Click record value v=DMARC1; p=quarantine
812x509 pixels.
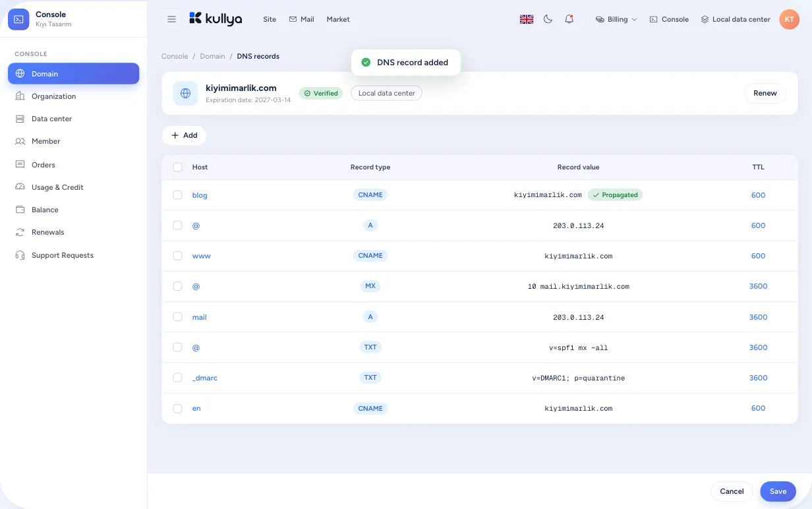[578, 378]
